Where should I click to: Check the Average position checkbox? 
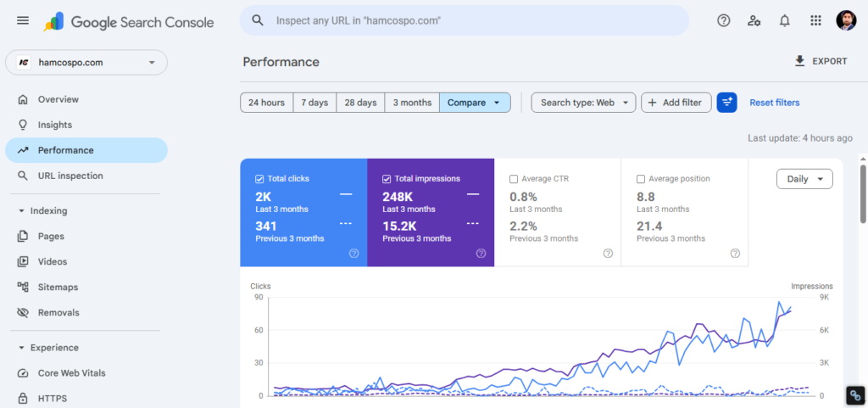(641, 179)
